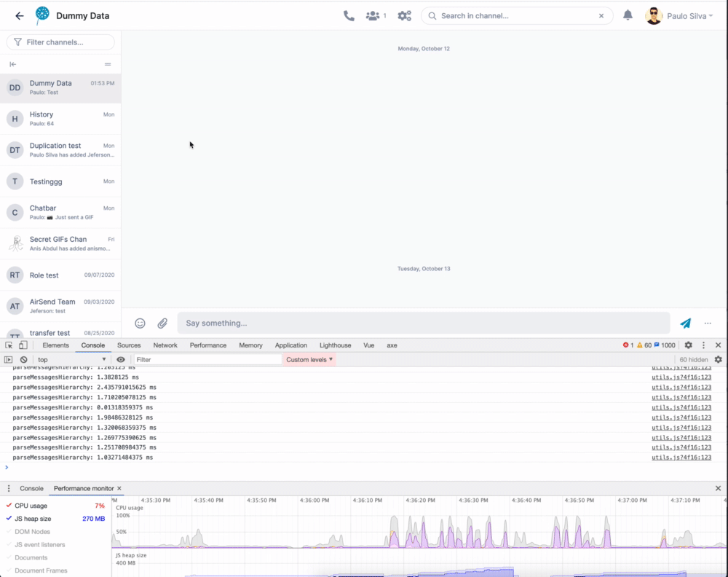Clear the console with the ban icon
Screen dimensions: 728x577
coord(24,360)
